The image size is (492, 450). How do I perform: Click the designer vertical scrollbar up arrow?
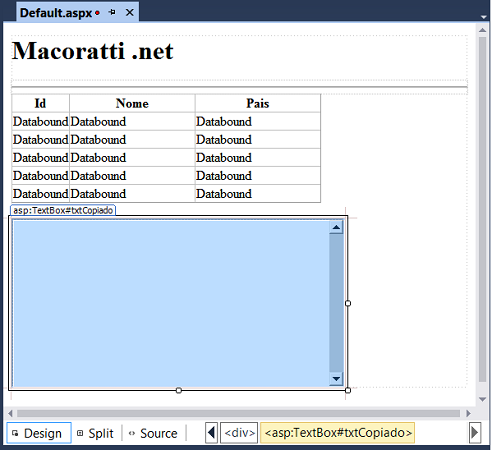pyautogui.click(x=482, y=30)
